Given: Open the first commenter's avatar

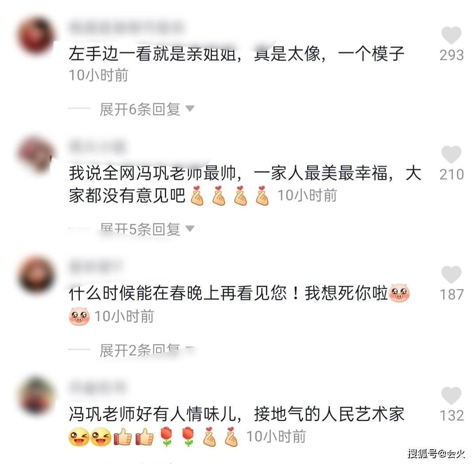Looking at the screenshot, I should click(x=36, y=36).
